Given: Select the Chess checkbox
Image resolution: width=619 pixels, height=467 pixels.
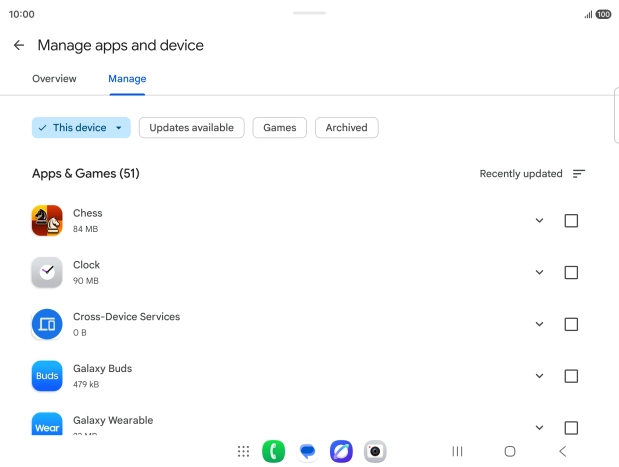Looking at the screenshot, I should click(571, 221).
